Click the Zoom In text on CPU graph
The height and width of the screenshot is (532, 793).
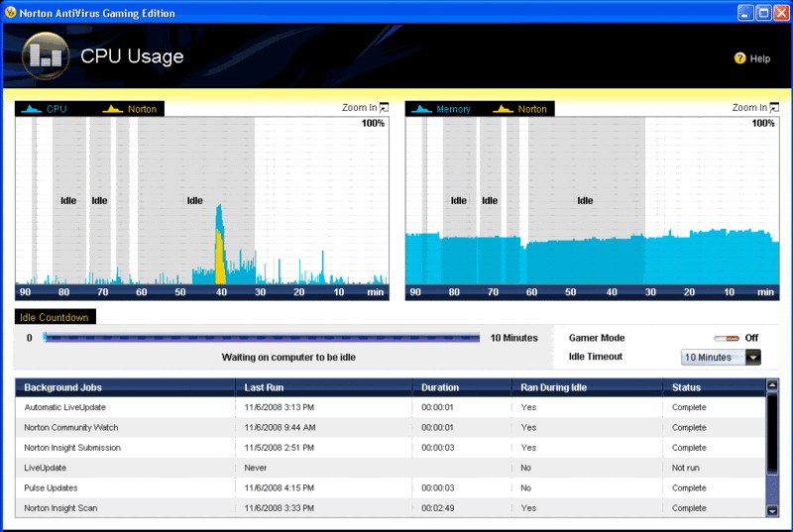pyautogui.click(x=359, y=108)
